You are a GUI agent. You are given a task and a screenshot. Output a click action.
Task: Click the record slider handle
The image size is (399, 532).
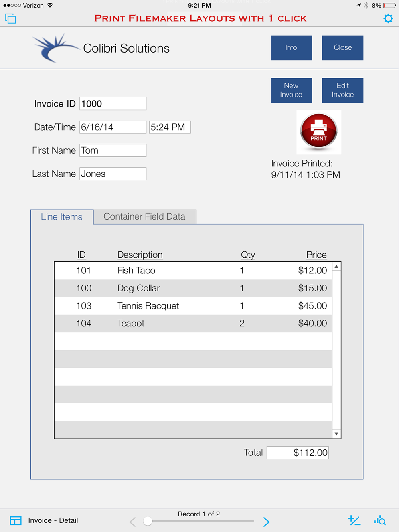[x=148, y=521]
